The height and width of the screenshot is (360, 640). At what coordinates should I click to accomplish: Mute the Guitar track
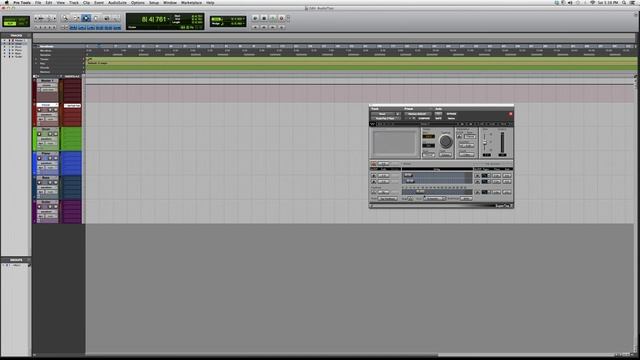56,207
